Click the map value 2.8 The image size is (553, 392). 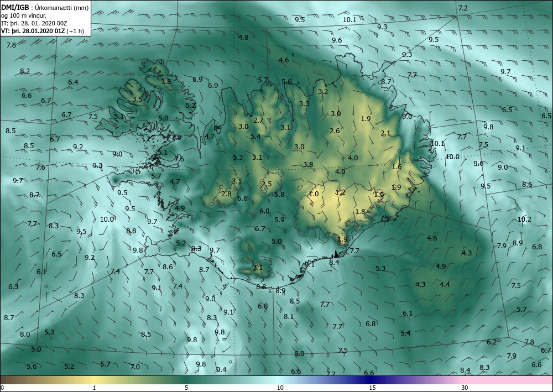coord(226,194)
